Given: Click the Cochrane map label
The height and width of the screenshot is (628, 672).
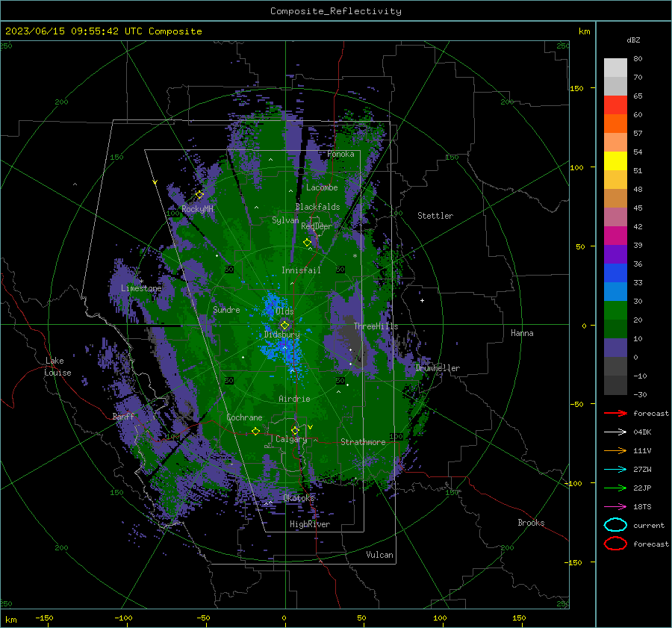Looking at the screenshot, I should (x=244, y=417).
